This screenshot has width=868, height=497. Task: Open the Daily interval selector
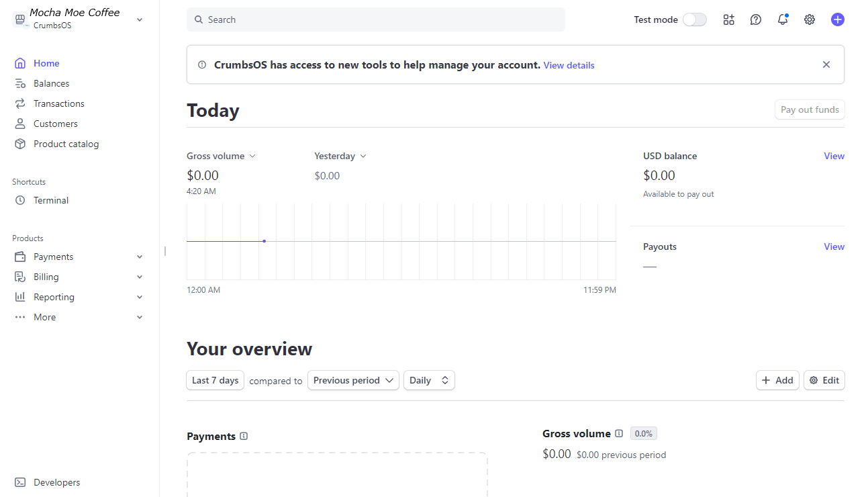coord(429,380)
